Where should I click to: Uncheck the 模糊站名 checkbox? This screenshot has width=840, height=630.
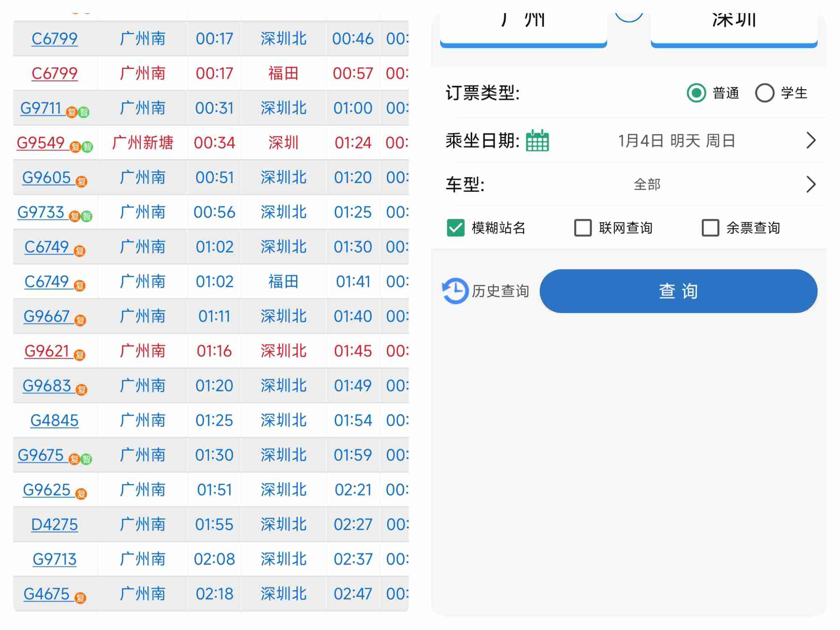coord(457,227)
